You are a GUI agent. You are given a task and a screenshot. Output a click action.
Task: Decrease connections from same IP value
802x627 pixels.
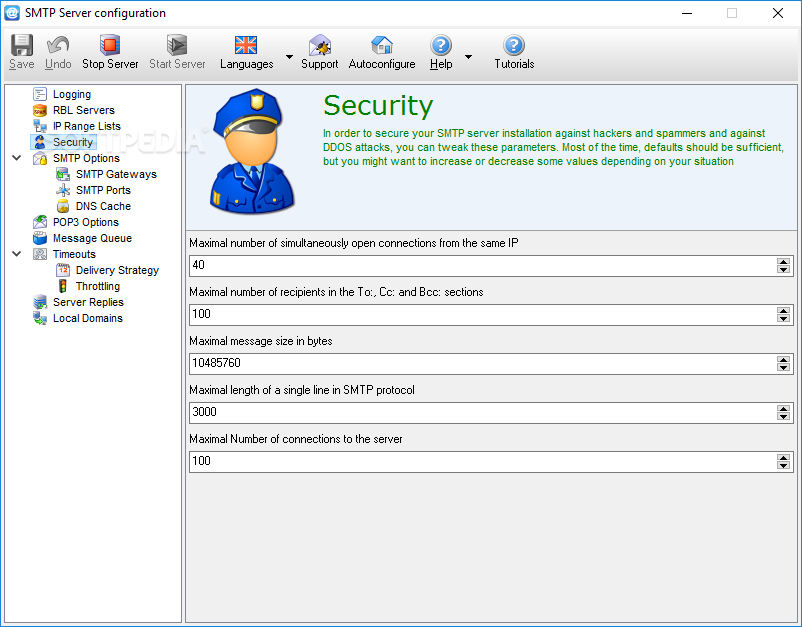783,270
